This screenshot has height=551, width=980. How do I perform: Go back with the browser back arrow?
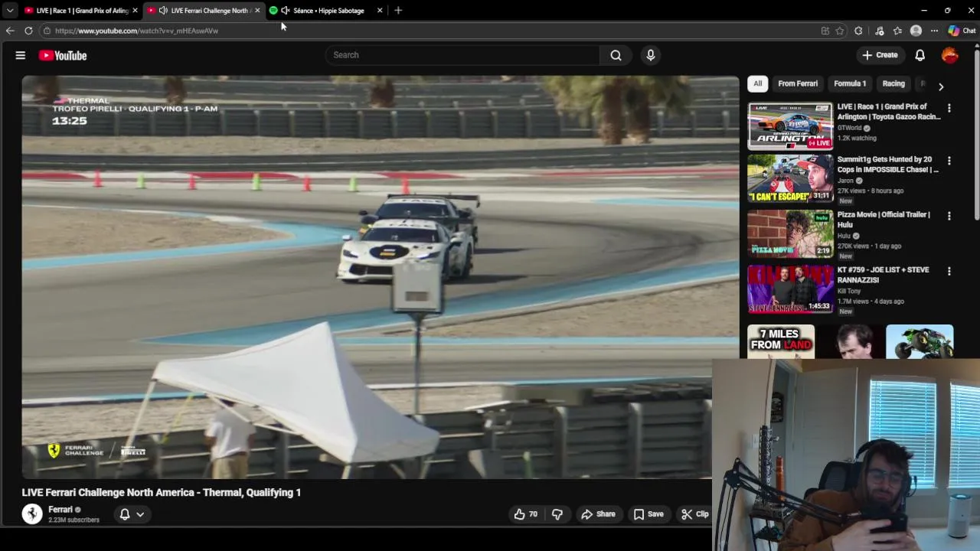pos(9,31)
